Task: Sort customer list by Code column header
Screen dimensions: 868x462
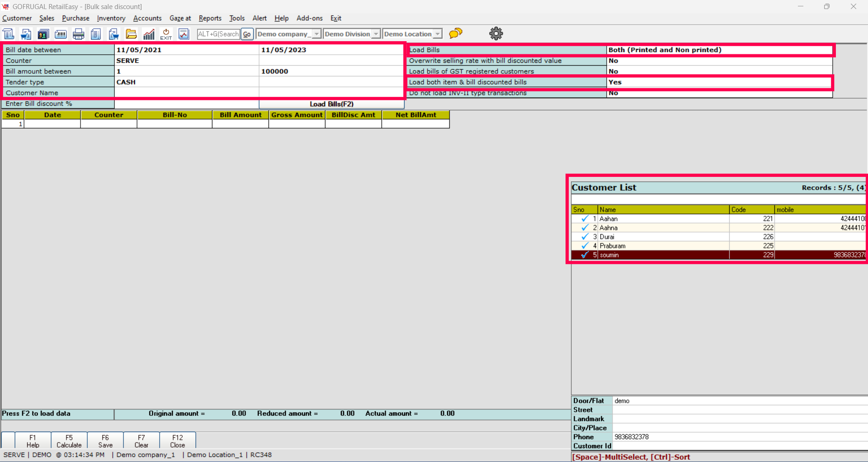Action: tap(752, 210)
